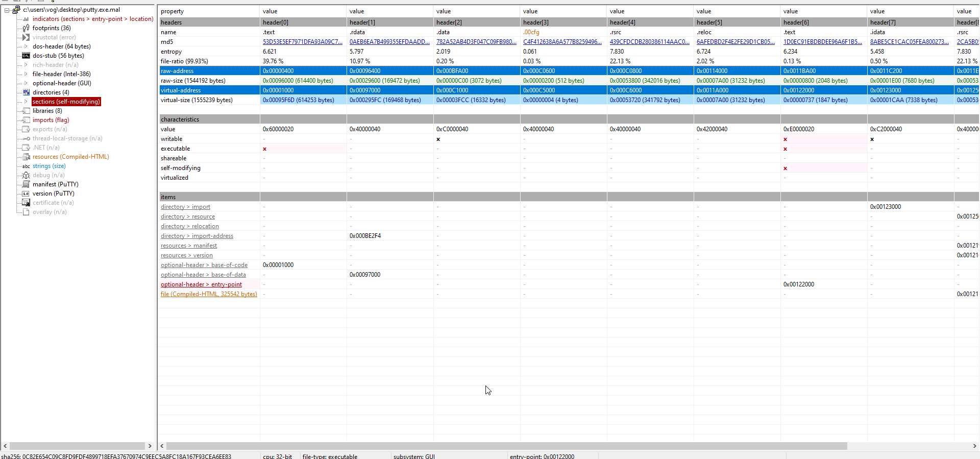
Task: Follow the optional-header > base-of-data link
Action: coord(203,275)
